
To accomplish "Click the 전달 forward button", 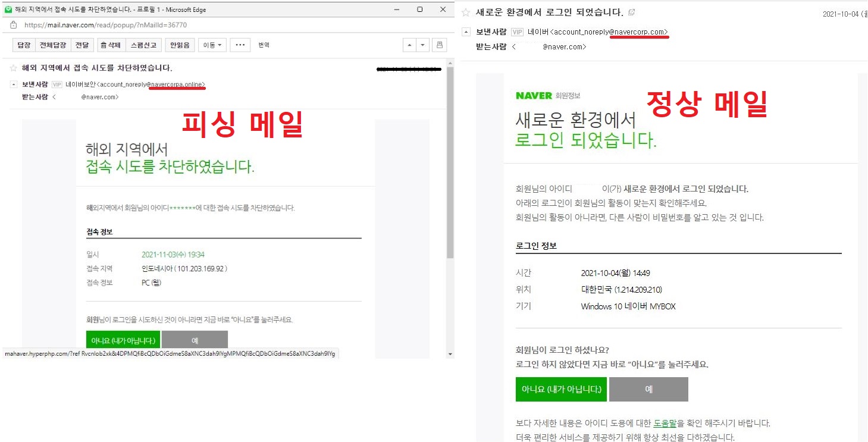I will click(82, 45).
